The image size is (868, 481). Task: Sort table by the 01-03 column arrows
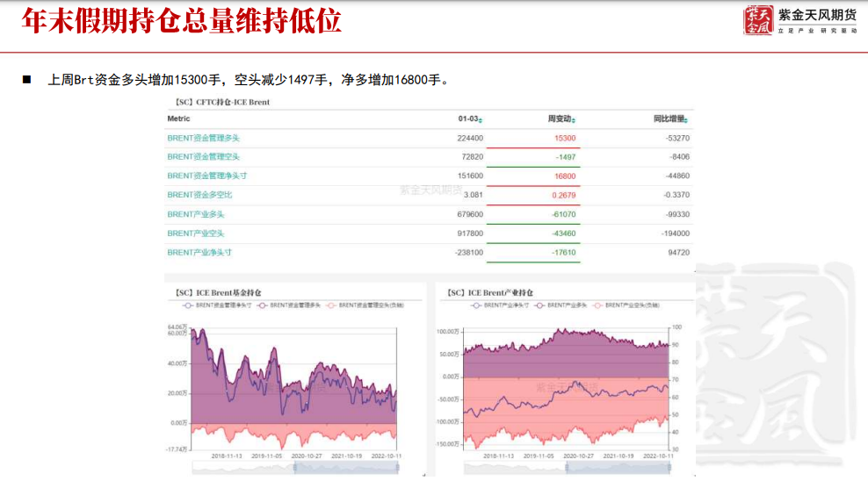(481, 119)
